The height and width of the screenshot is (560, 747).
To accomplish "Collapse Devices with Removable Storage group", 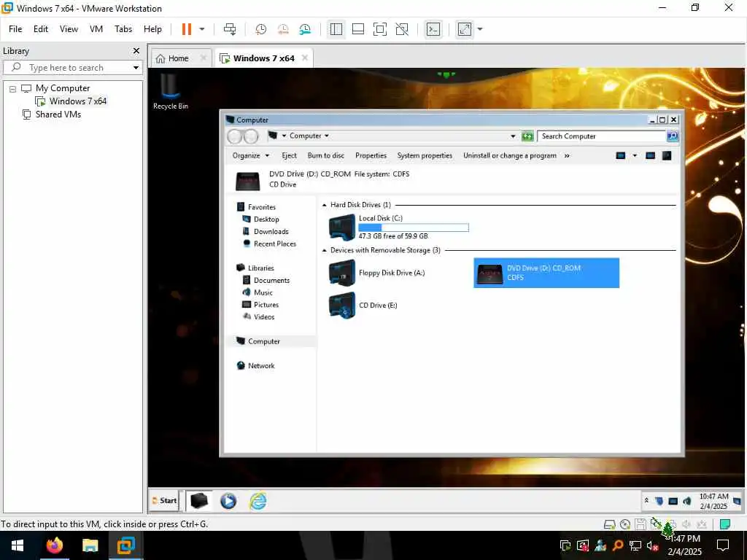I will pos(325,251).
